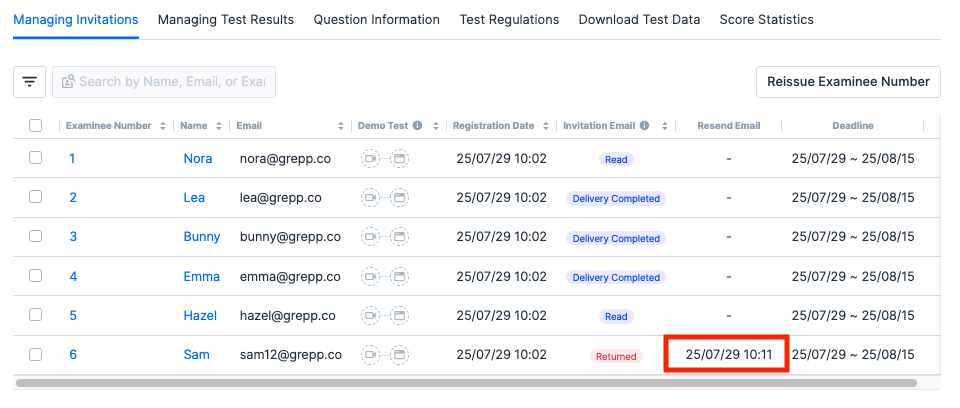Open the Score Statistics tab
This screenshot has width=960, height=408.
point(766,20)
